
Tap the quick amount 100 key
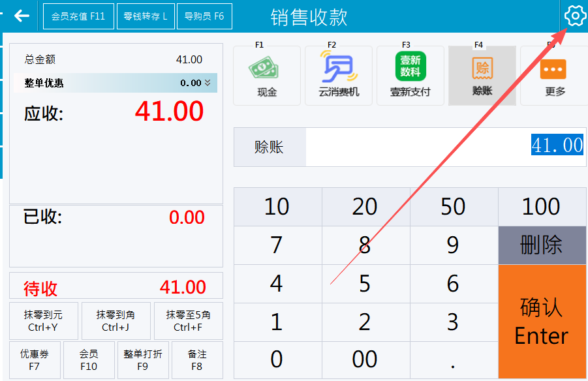click(542, 207)
